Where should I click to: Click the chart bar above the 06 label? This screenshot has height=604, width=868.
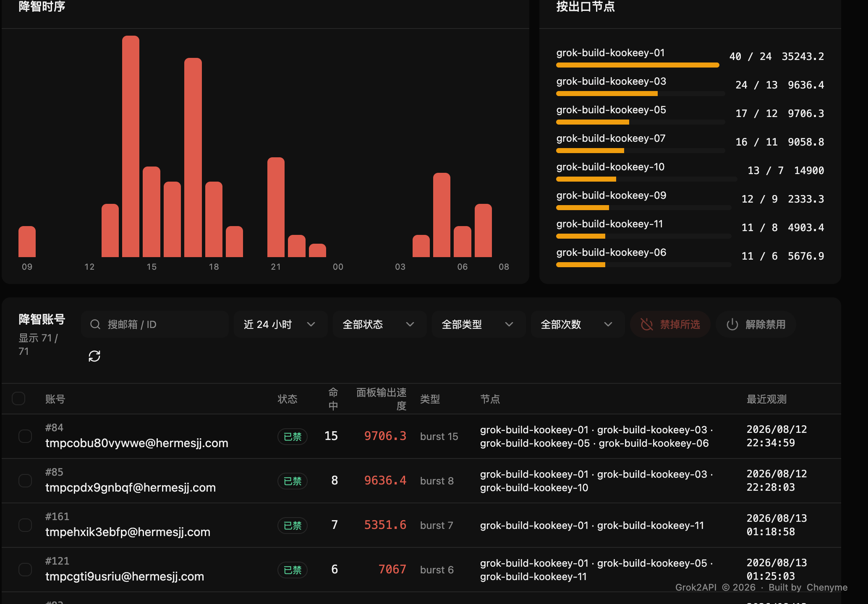pos(463,242)
